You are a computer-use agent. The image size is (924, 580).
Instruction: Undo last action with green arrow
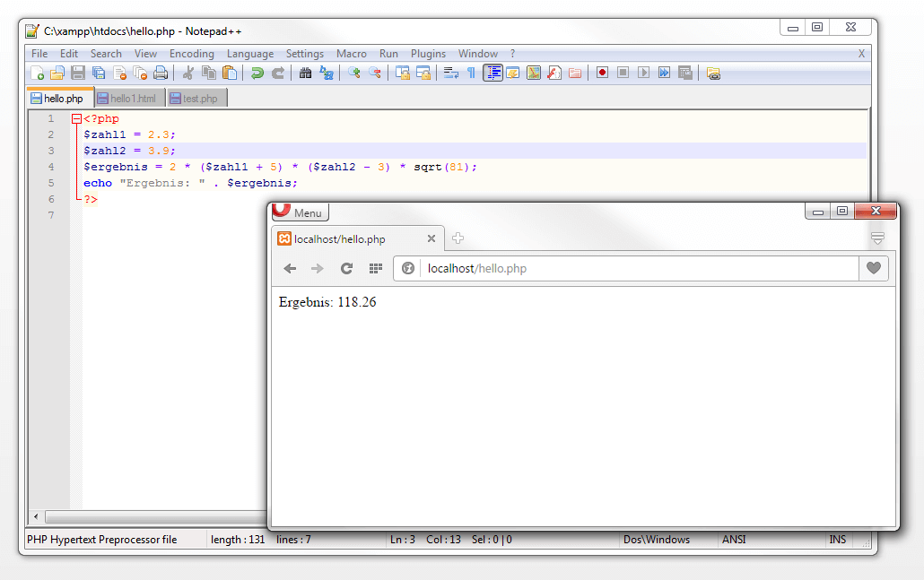(257, 73)
